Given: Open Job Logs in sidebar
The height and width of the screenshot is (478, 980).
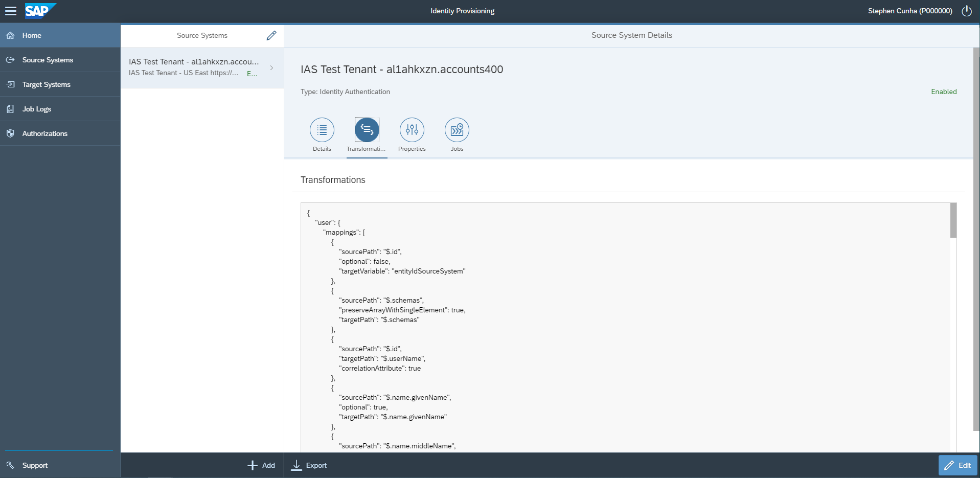Looking at the screenshot, I should pos(60,109).
